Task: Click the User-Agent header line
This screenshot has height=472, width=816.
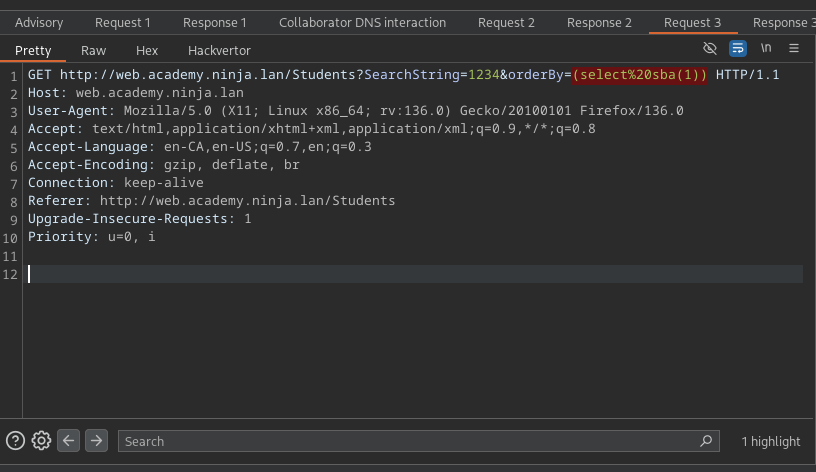Action: [x=355, y=111]
